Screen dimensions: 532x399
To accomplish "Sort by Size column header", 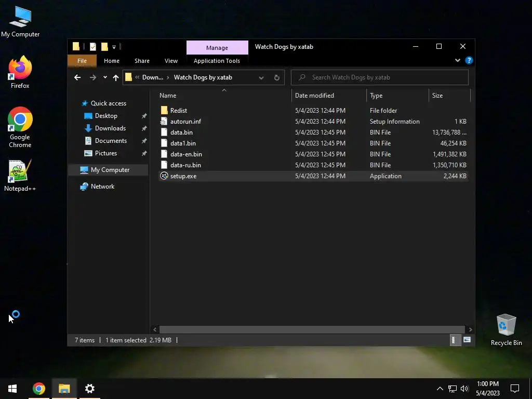I will 449,96.
